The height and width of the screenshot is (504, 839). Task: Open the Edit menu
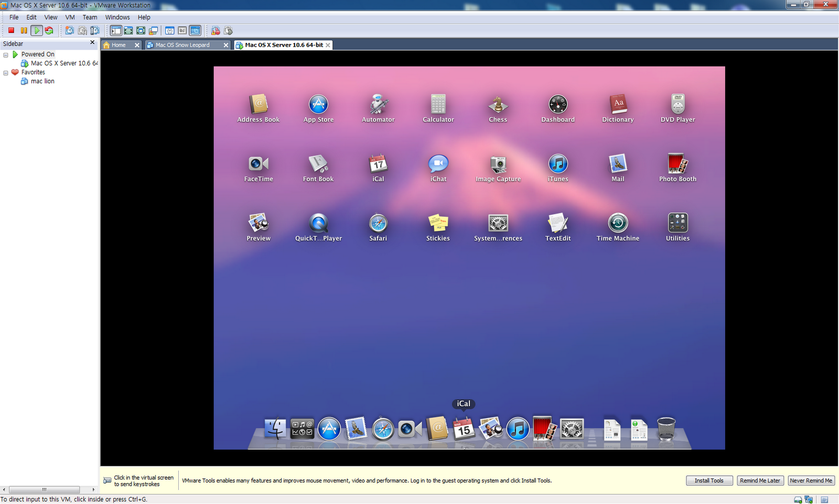pos(31,17)
